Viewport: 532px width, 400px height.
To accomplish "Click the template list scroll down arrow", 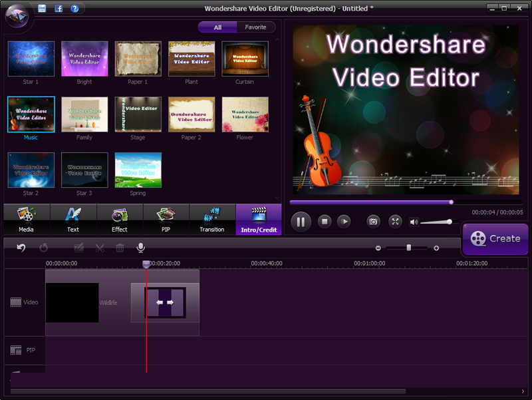I will coord(277,198).
